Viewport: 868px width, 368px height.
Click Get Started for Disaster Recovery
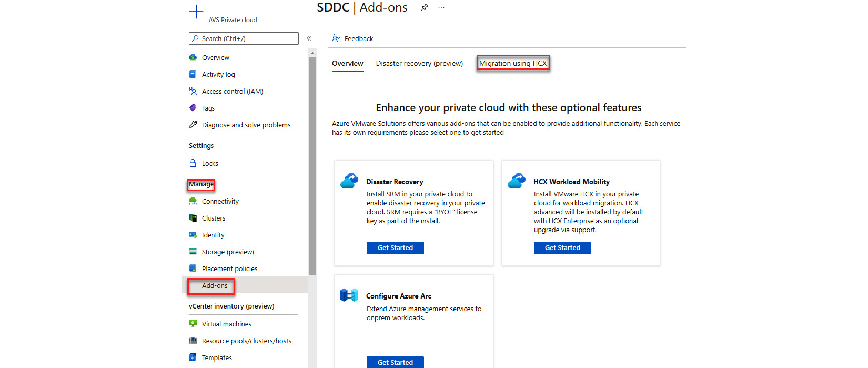tap(395, 248)
